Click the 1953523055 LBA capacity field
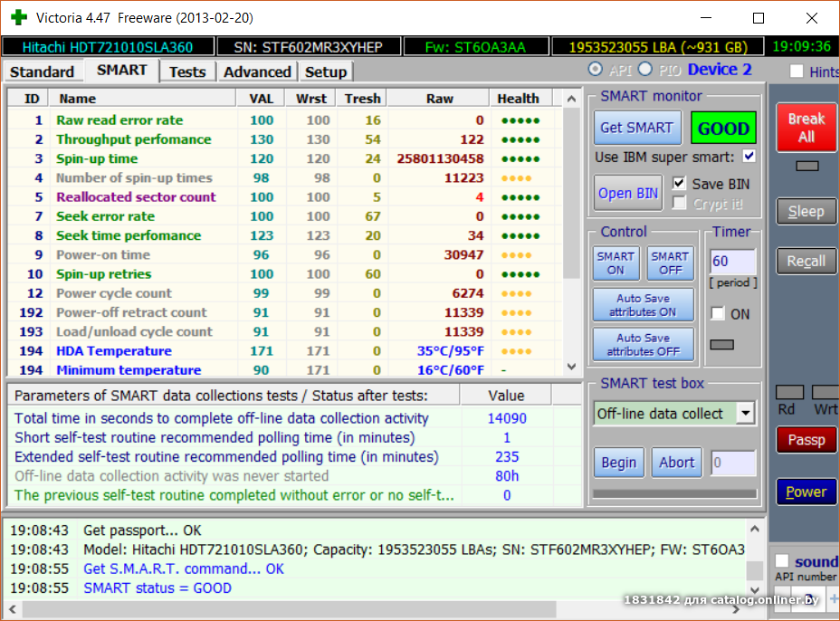Viewport: 840px width, 621px height. (x=658, y=47)
